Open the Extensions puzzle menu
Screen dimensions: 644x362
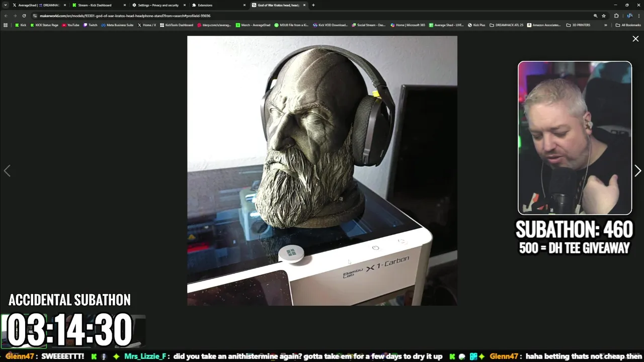(x=616, y=16)
